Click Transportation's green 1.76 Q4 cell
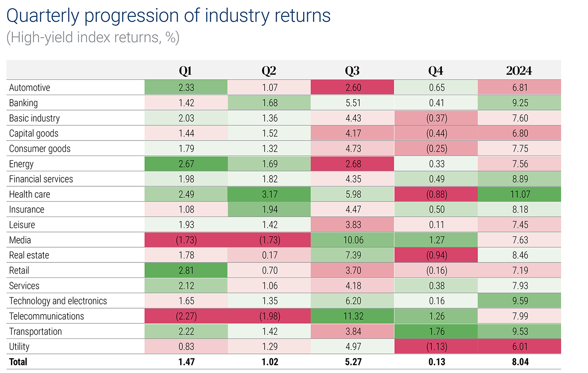 tap(436, 331)
